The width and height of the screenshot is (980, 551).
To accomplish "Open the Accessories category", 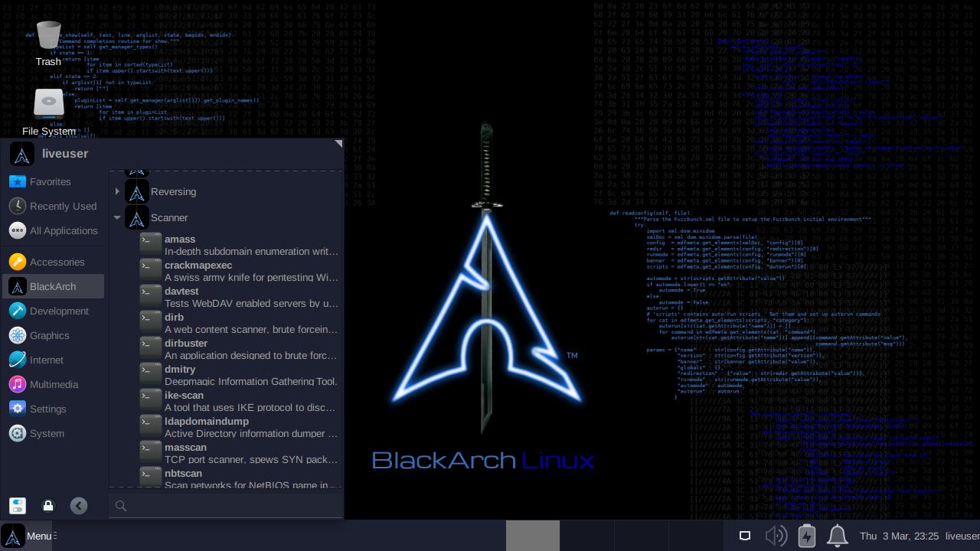I will 53,262.
